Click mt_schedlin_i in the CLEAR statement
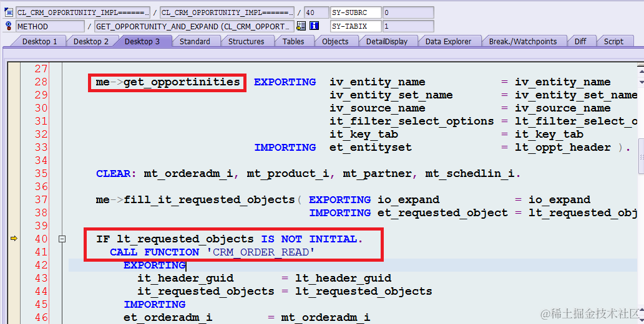 (469, 173)
